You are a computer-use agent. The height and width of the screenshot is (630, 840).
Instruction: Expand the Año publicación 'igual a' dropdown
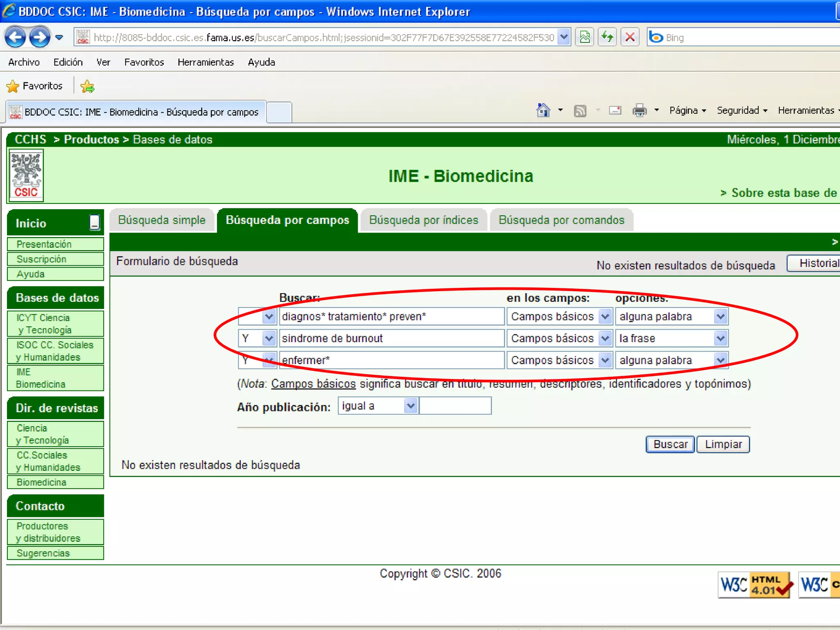[x=411, y=406]
